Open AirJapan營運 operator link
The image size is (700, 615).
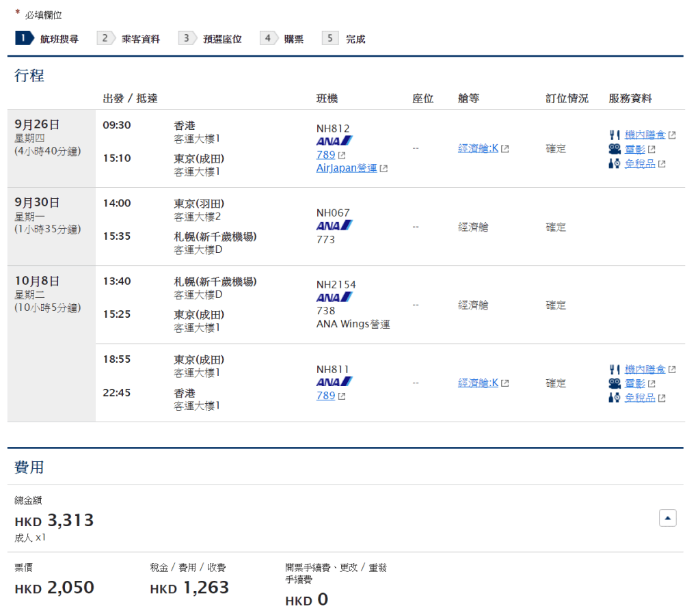pos(347,168)
